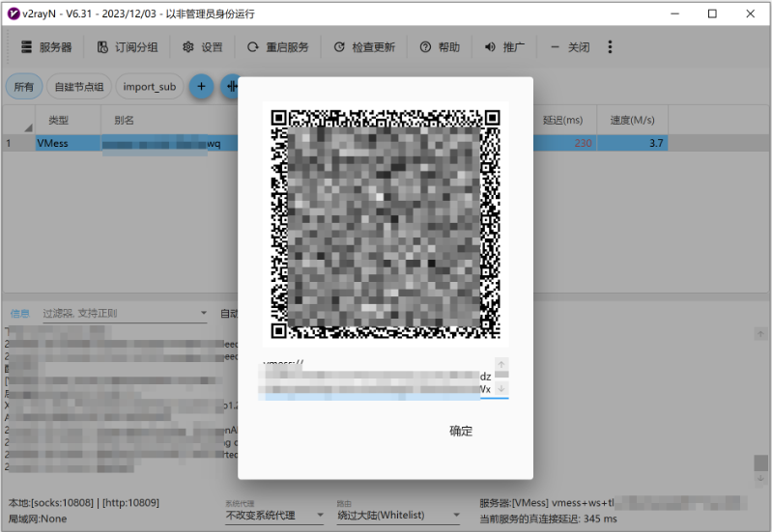Open the 订阅分组 subscription group menu

click(x=128, y=47)
